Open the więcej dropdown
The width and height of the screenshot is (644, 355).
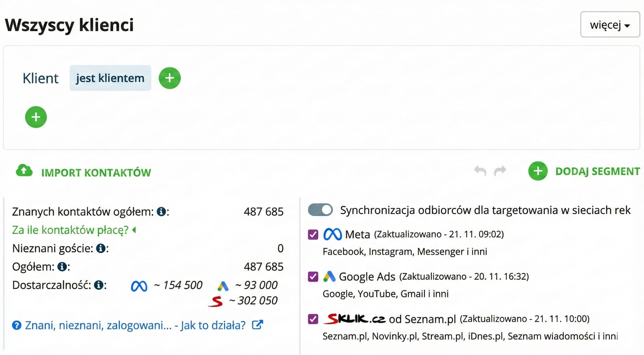(610, 24)
